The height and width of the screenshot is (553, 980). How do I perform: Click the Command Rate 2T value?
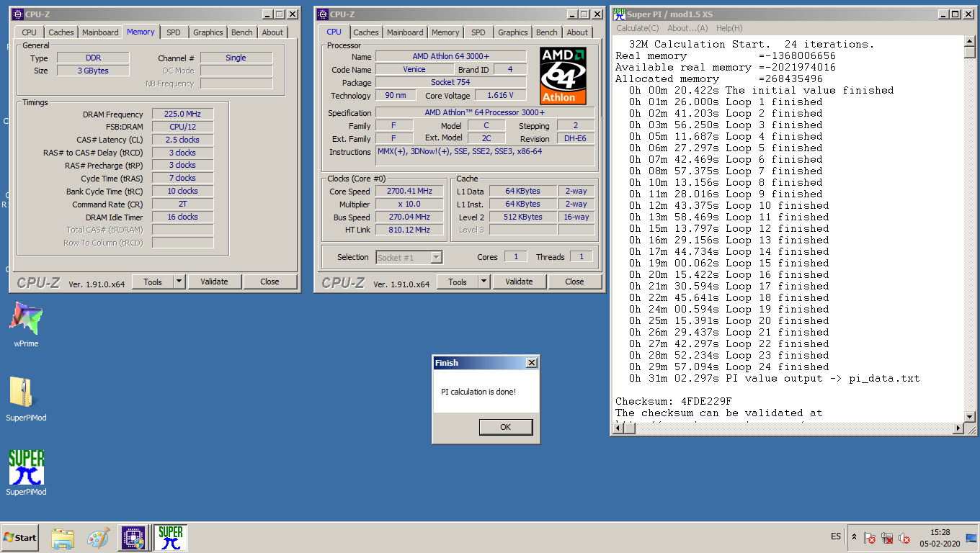click(x=183, y=204)
